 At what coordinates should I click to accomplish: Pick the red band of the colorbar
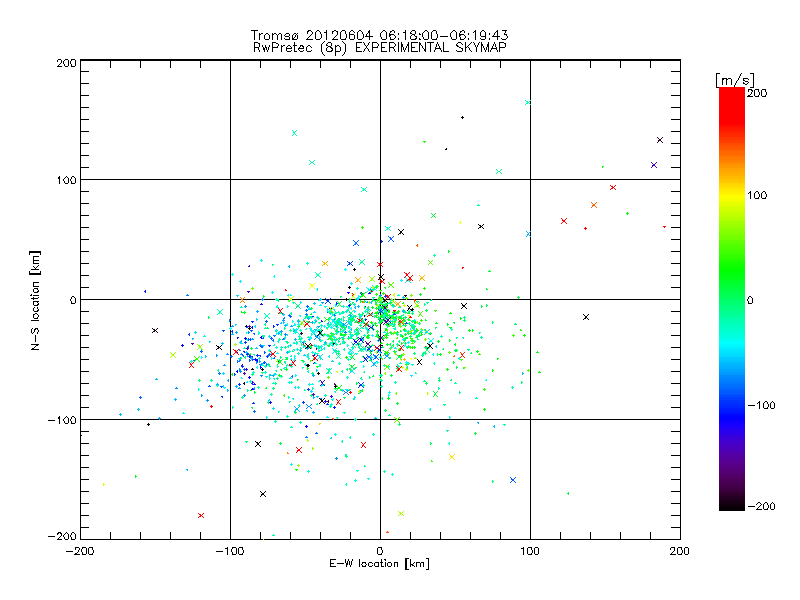732,105
